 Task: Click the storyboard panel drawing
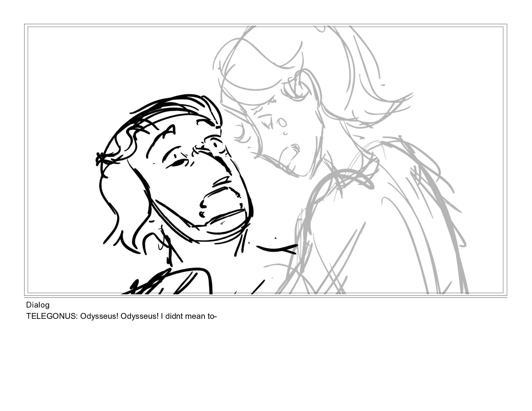tap(265, 160)
